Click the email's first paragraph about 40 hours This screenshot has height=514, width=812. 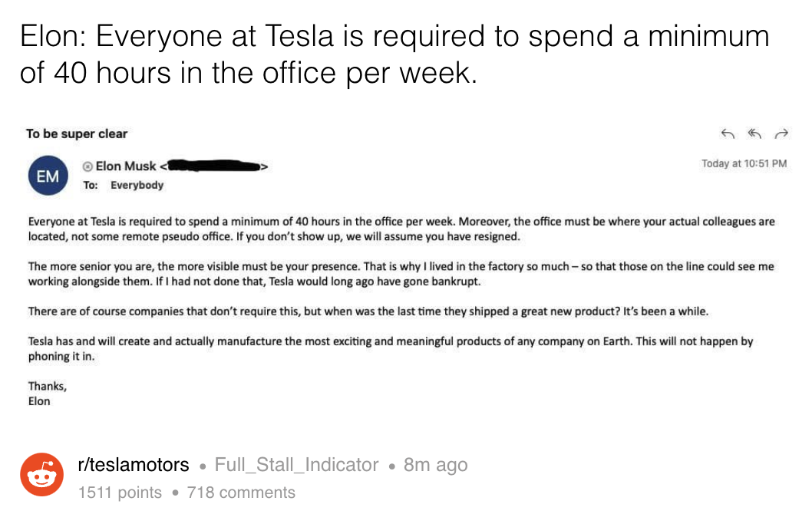(401, 229)
